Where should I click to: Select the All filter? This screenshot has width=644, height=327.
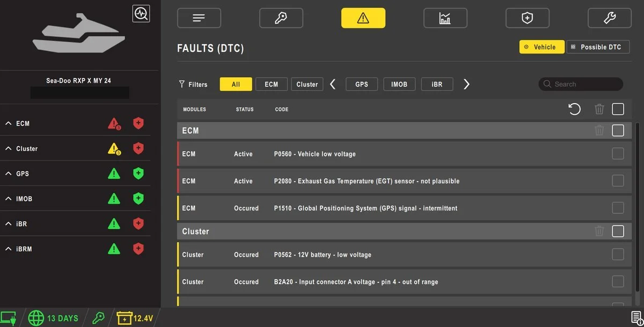(236, 84)
